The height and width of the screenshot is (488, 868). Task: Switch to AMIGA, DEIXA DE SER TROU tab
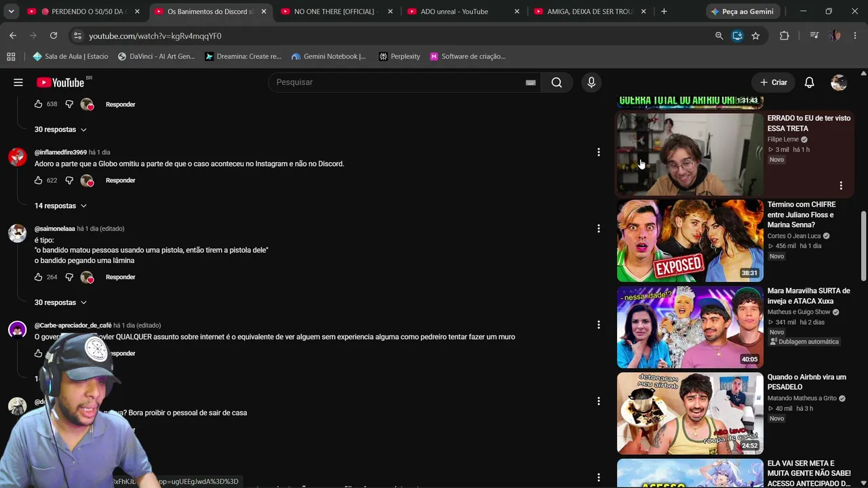pyautogui.click(x=590, y=12)
